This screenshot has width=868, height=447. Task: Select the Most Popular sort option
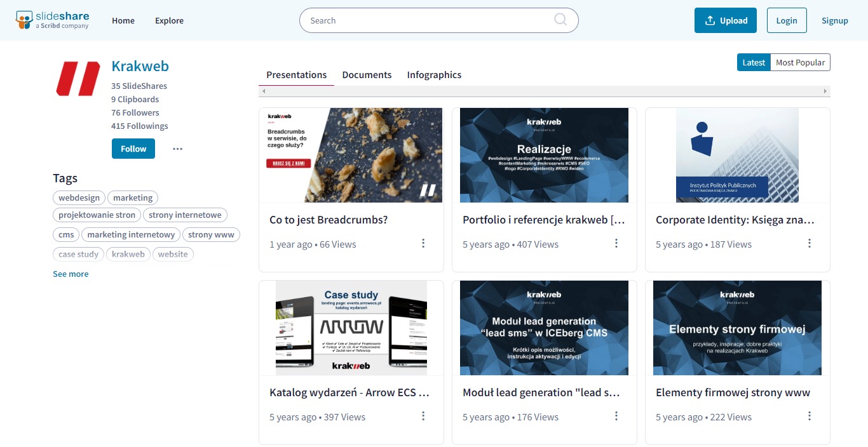tap(800, 62)
